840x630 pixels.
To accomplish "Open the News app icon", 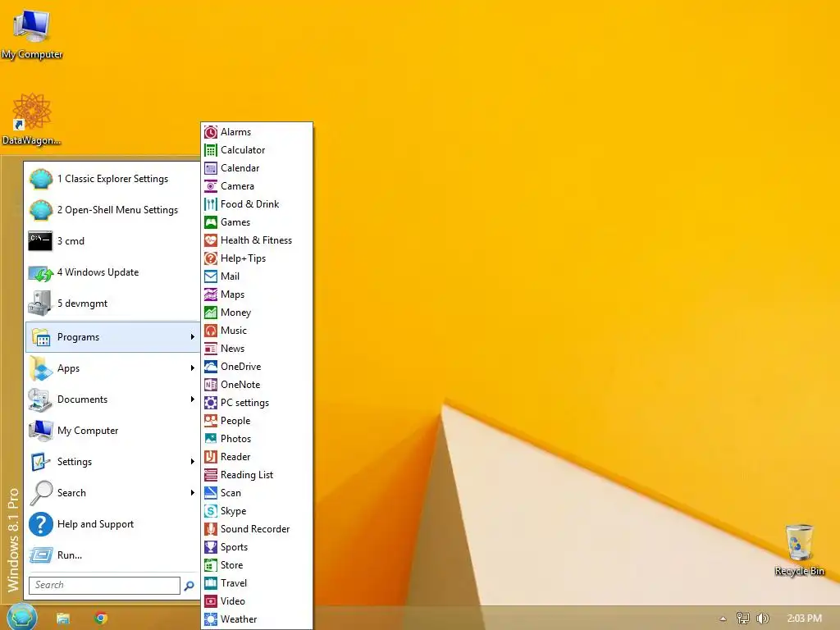I will coord(211,348).
